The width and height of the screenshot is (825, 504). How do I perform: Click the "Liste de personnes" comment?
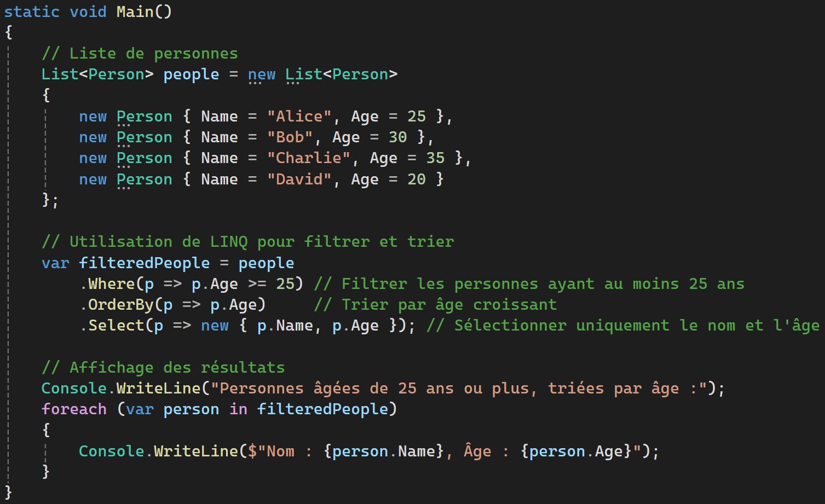[x=140, y=54]
